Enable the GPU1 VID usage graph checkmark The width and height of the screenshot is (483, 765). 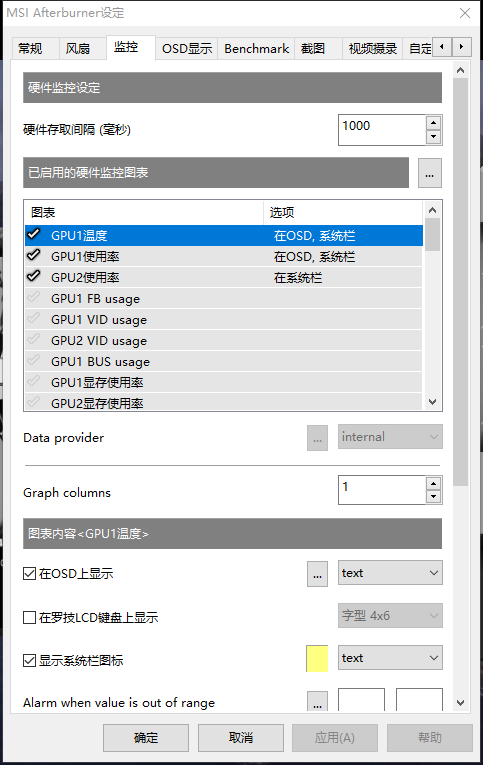[34, 319]
